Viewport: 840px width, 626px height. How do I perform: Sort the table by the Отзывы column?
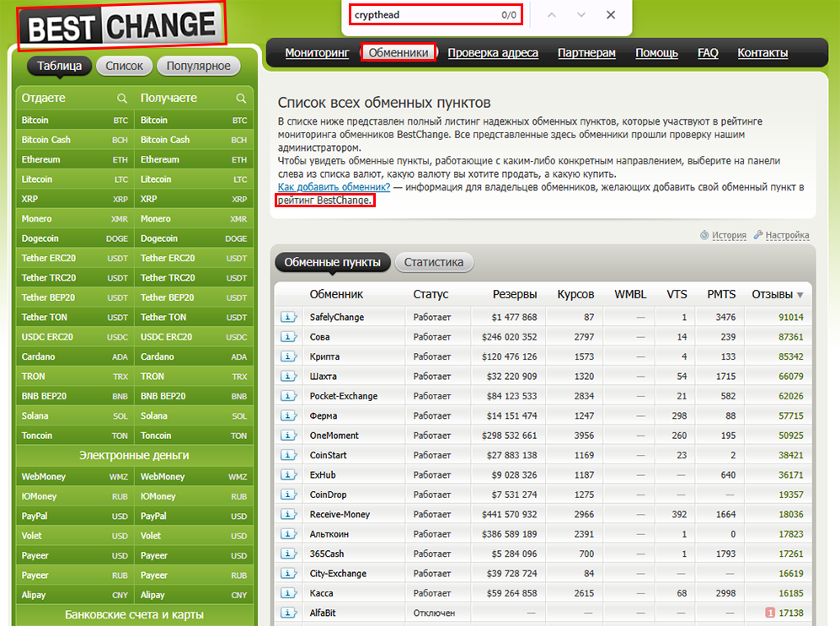[x=777, y=294]
